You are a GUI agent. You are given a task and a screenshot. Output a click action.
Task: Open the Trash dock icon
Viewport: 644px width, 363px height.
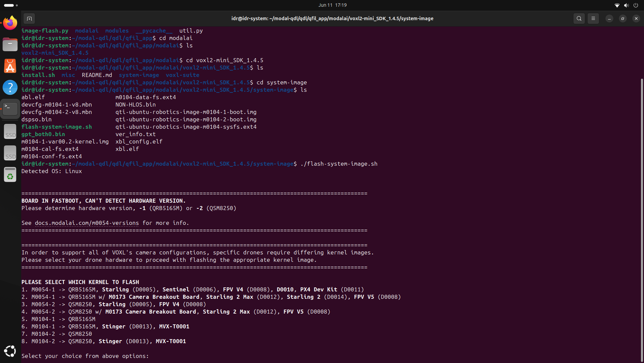(x=10, y=174)
